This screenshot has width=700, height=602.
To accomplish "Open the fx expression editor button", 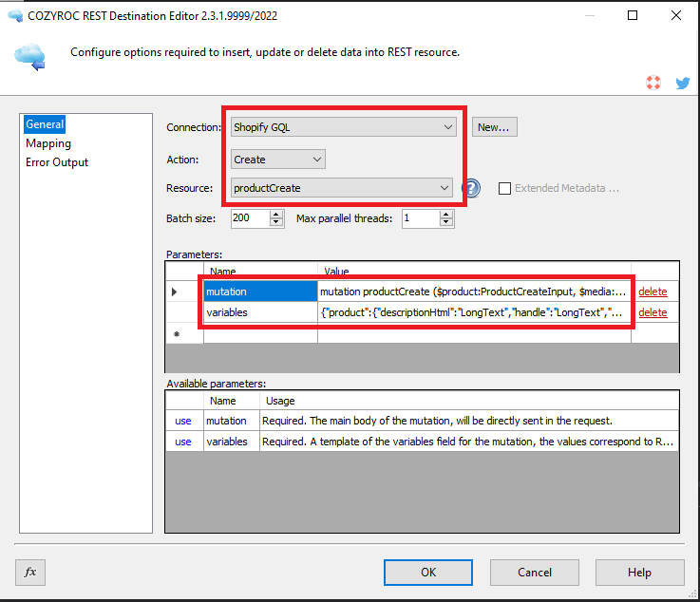I will pyautogui.click(x=30, y=572).
